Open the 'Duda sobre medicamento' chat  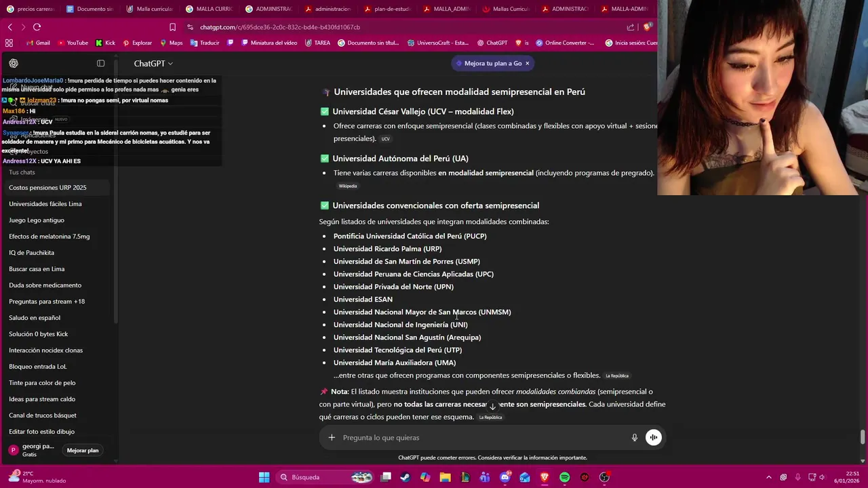pos(57,285)
